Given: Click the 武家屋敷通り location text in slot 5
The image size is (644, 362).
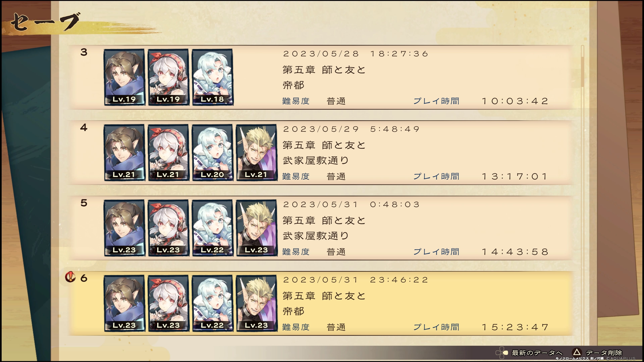Looking at the screenshot, I should [x=316, y=236].
